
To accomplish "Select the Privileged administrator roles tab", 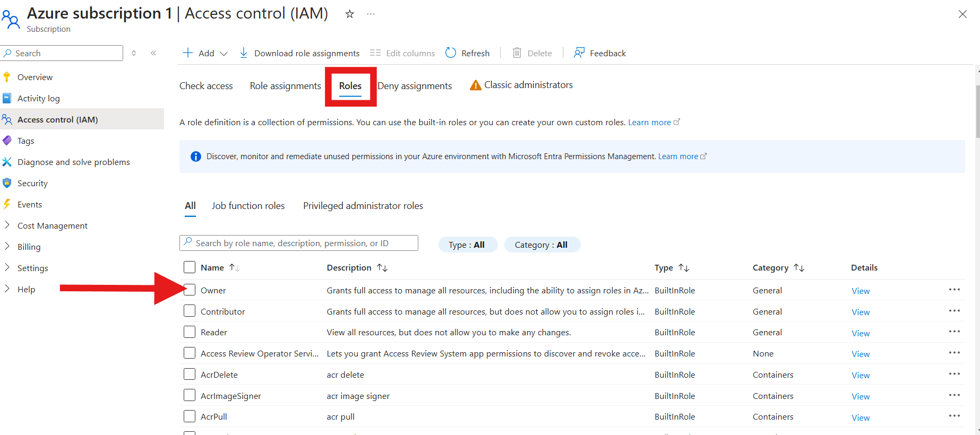I will click(363, 206).
